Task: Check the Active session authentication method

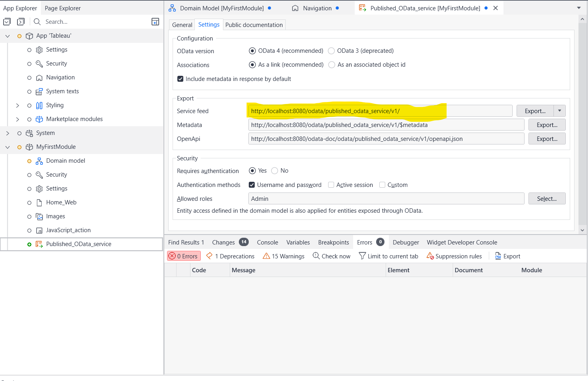Action: (331, 185)
